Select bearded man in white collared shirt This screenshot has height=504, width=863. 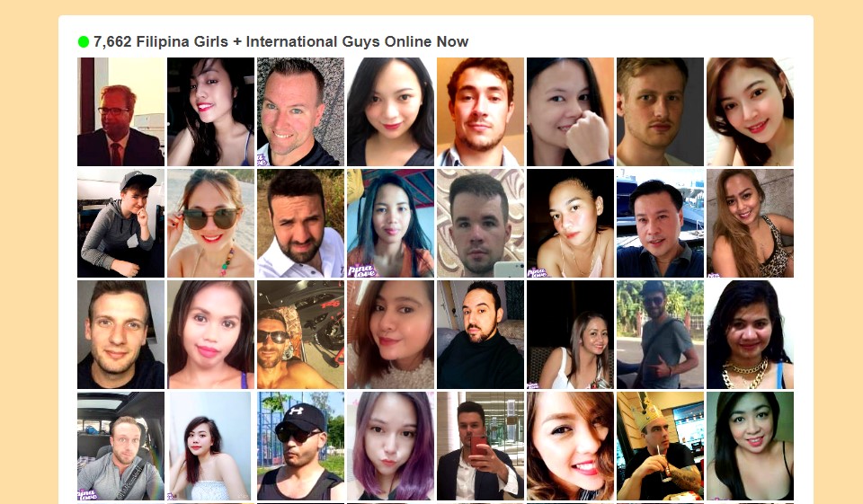coord(300,224)
